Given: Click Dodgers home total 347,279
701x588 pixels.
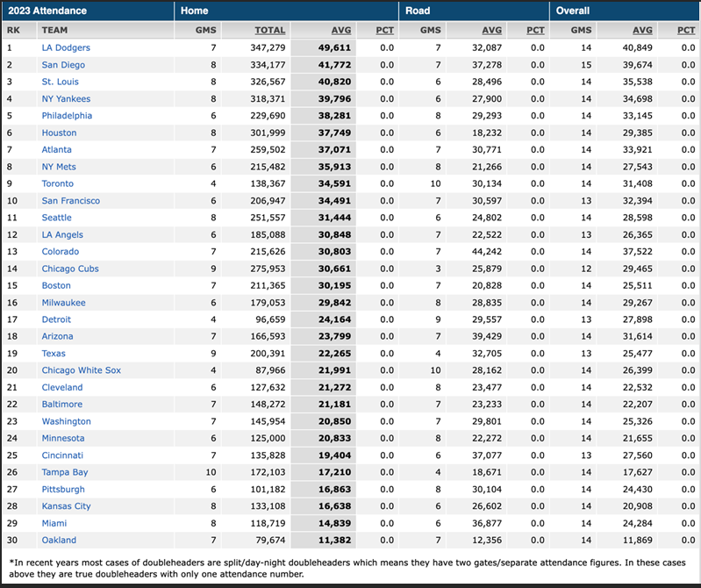Looking at the screenshot, I should point(268,48).
